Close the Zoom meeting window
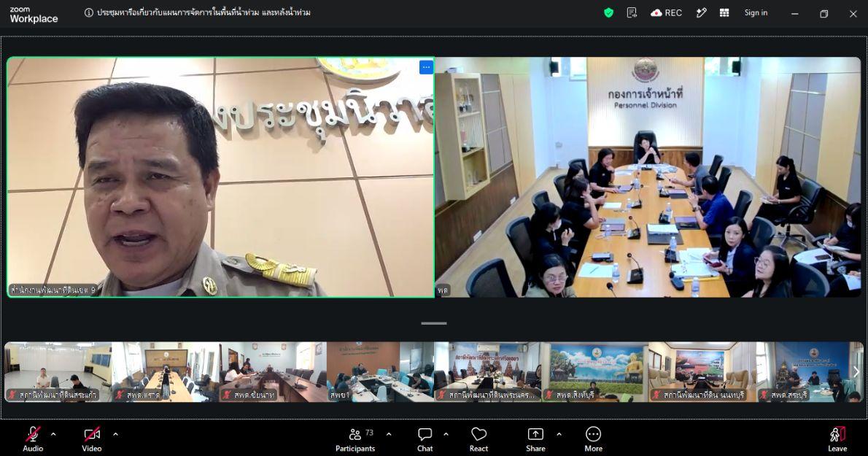The image size is (868, 456). pos(853,14)
